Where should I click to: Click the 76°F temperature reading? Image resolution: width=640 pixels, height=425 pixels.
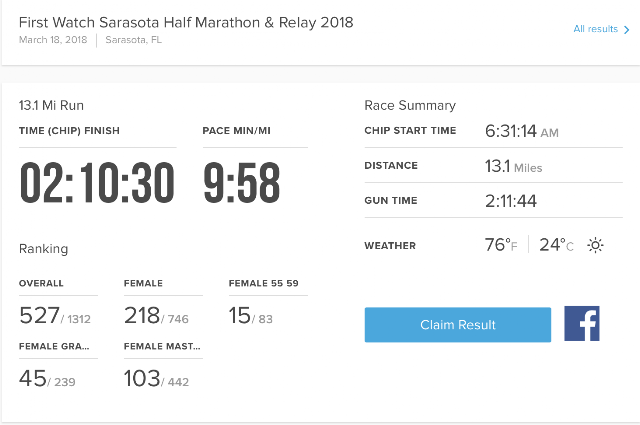coord(501,245)
